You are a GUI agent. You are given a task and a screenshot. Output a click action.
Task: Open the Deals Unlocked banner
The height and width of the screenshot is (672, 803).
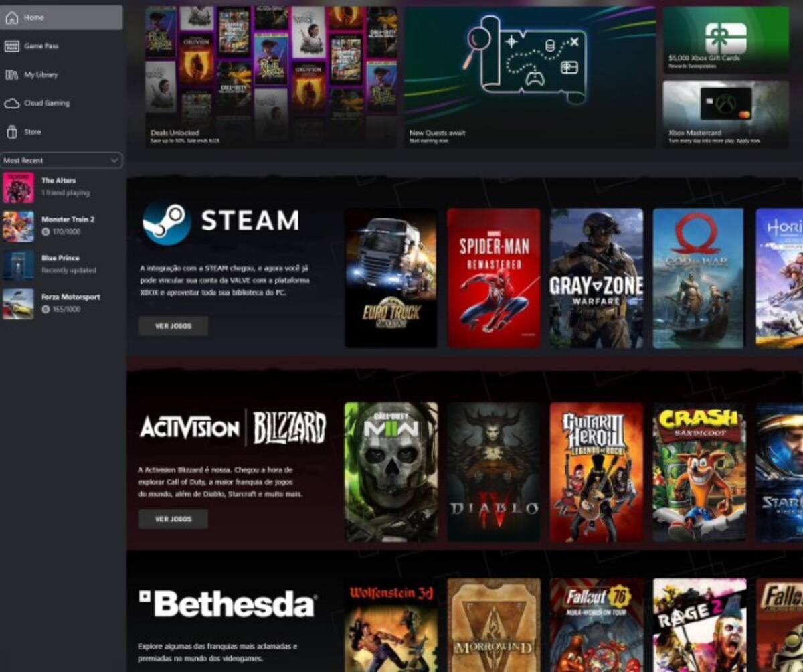271,77
